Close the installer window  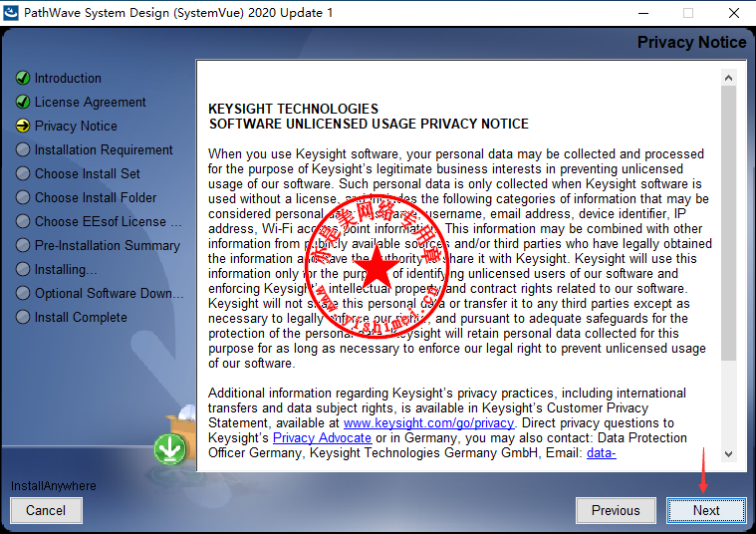pyautogui.click(x=734, y=13)
